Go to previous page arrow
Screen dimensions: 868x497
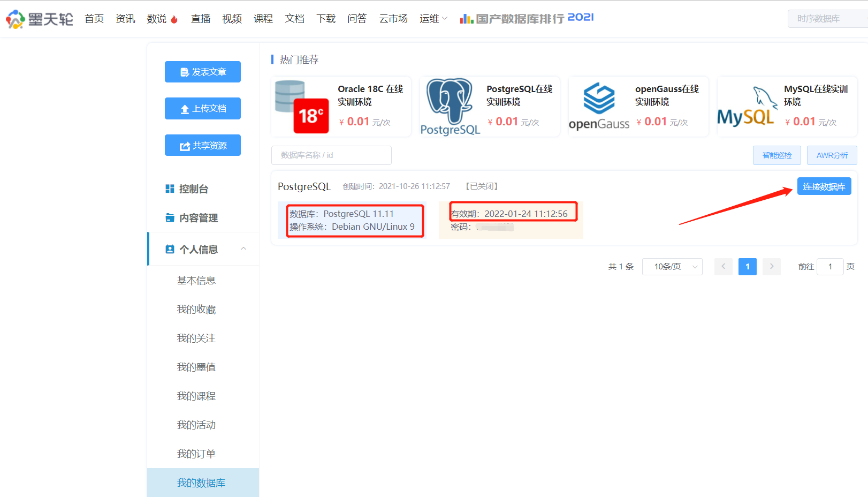724,266
